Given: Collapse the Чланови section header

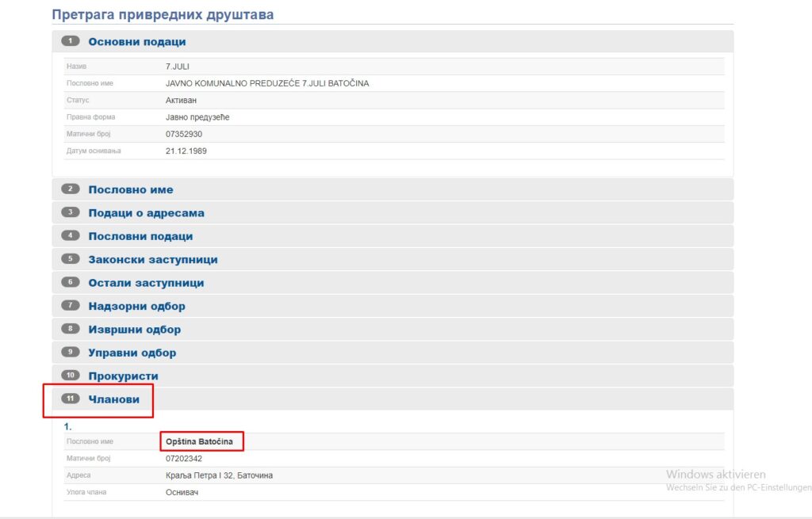Looking at the screenshot, I should [113, 399].
